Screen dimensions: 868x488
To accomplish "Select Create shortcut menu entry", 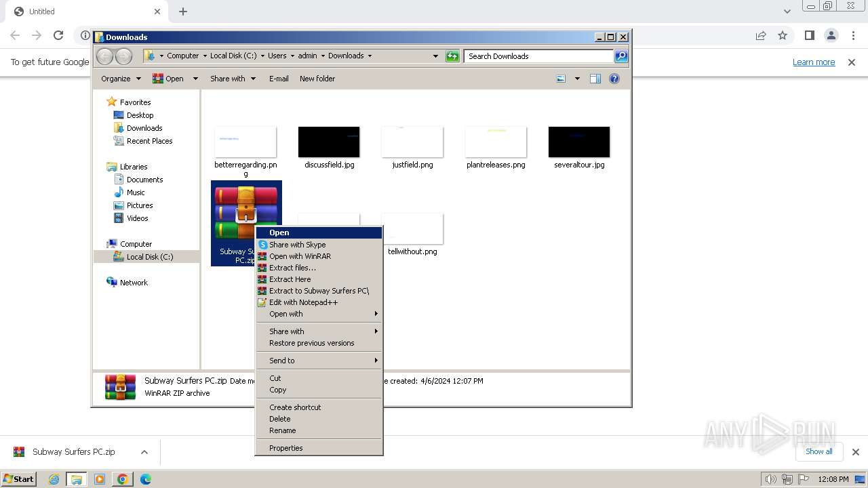I will pos(319,407).
